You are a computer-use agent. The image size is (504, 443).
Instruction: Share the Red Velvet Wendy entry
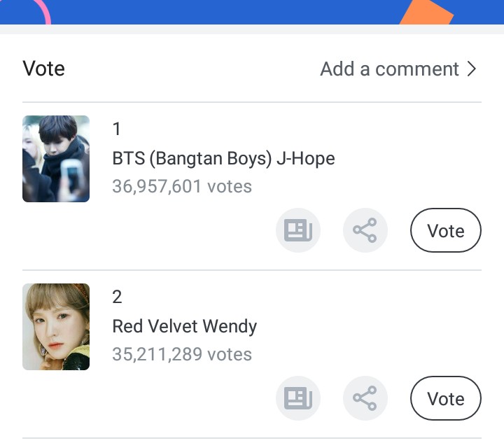click(x=365, y=398)
